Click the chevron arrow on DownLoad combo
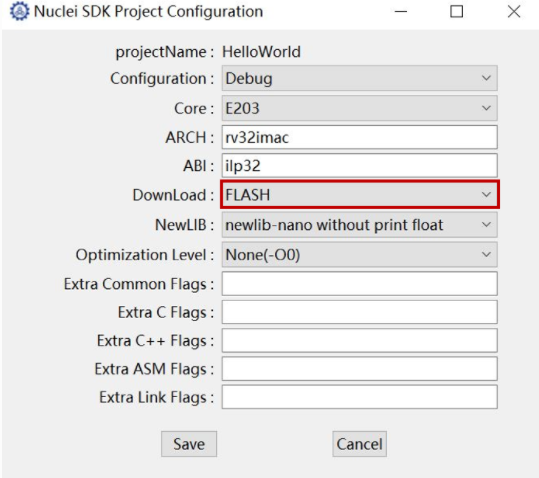 [x=486, y=195]
